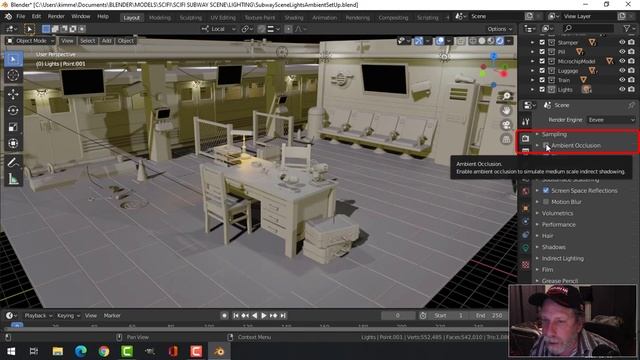Select the Cursor tool in toolbar
This screenshot has width=640, height=360.
point(13,76)
